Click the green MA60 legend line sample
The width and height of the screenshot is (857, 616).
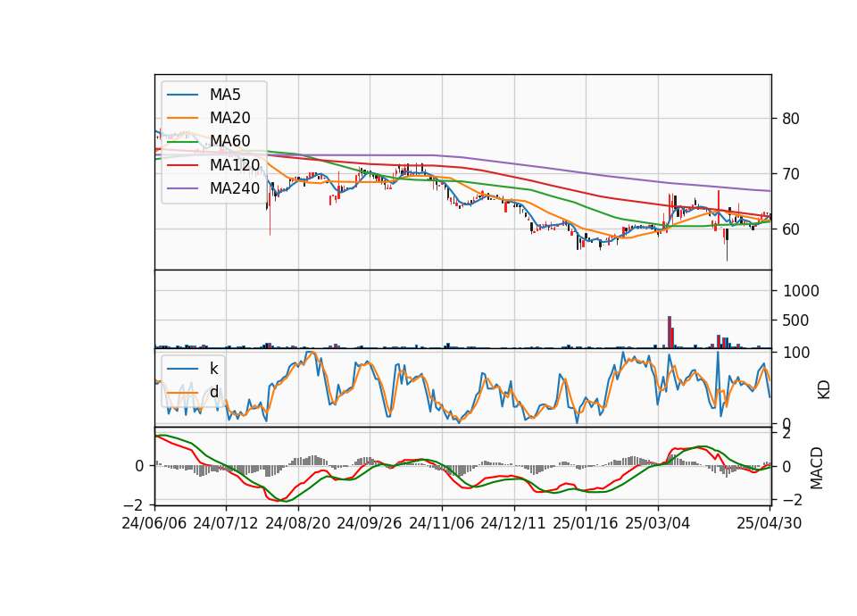point(182,141)
